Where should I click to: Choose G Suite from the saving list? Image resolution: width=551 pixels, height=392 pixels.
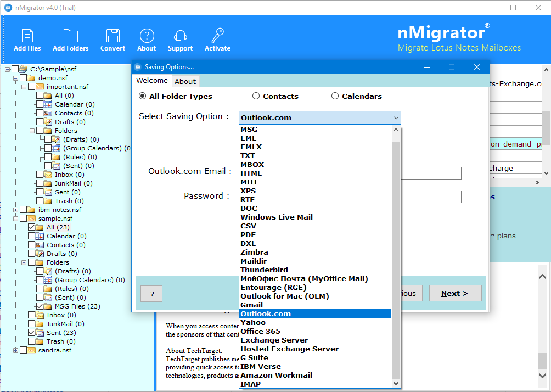click(x=315, y=357)
